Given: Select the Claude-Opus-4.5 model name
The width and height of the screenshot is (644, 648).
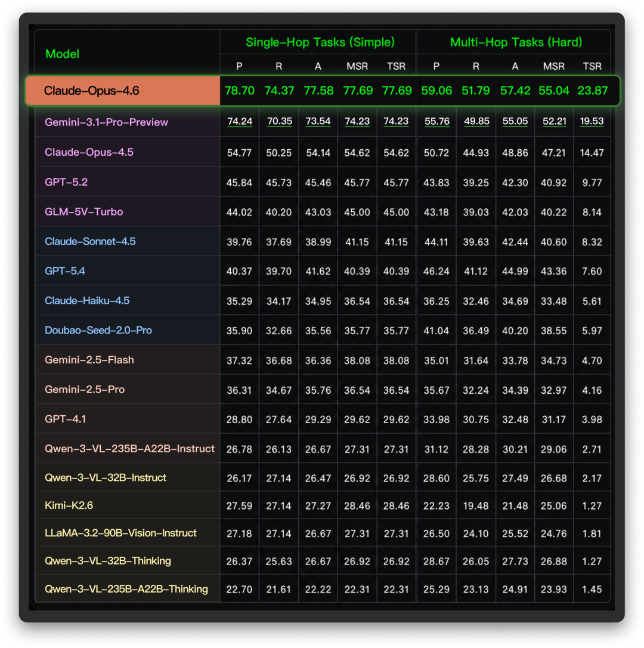Looking at the screenshot, I should point(89,152).
